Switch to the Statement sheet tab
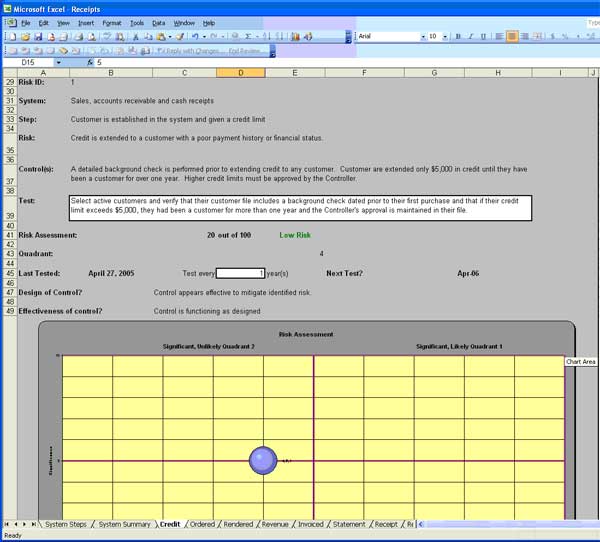Image resolution: width=600 pixels, height=542 pixels. tap(349, 524)
